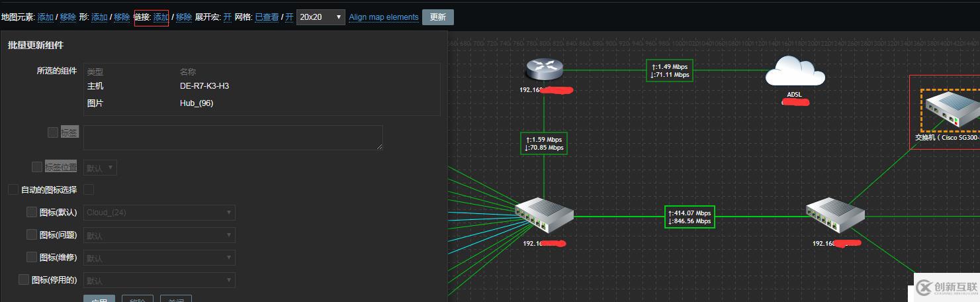Click Hub_(96) in selected components
The image size is (980, 302).
pyautogui.click(x=197, y=103)
